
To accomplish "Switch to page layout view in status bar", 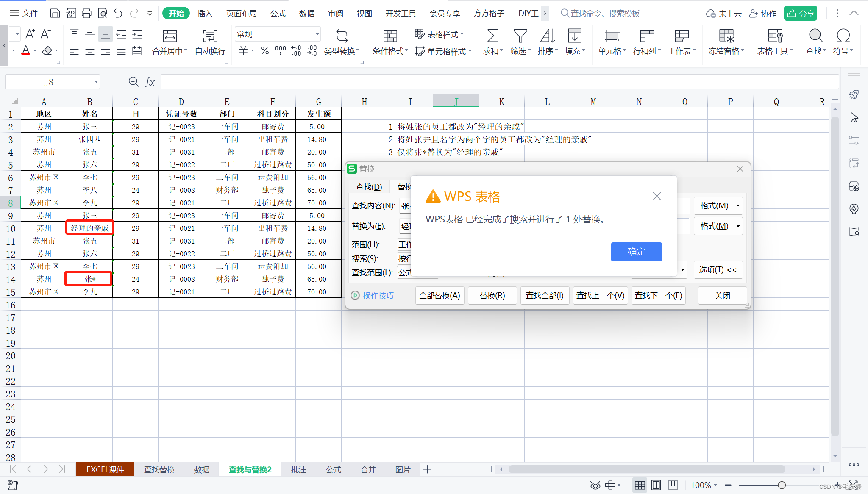I will [x=656, y=485].
